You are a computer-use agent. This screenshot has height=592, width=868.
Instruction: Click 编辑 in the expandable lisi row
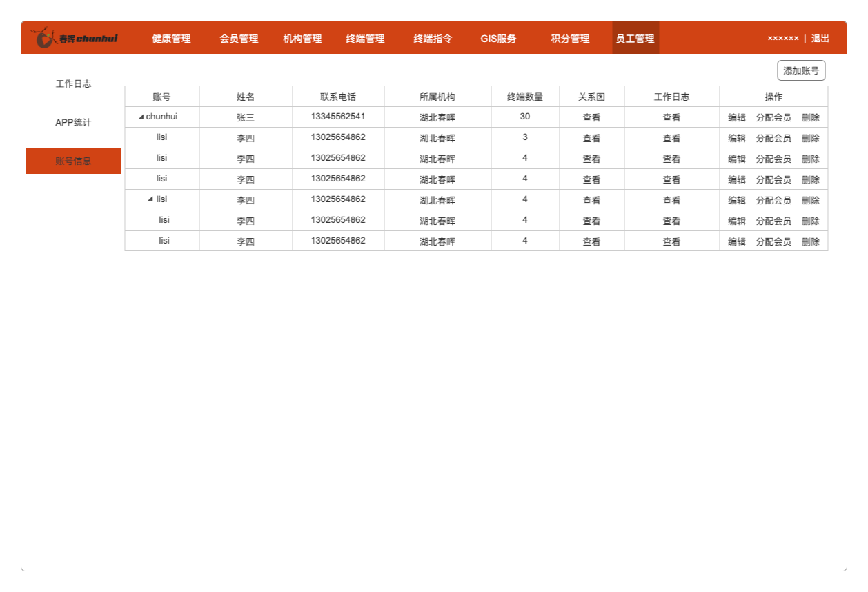point(737,200)
